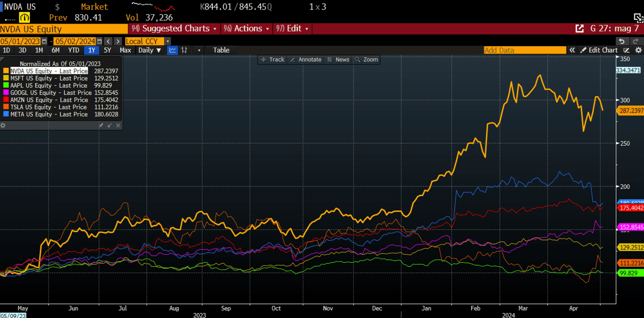The height and width of the screenshot is (318, 644).
Task: Toggle News overlay on the chart
Action: (338, 60)
